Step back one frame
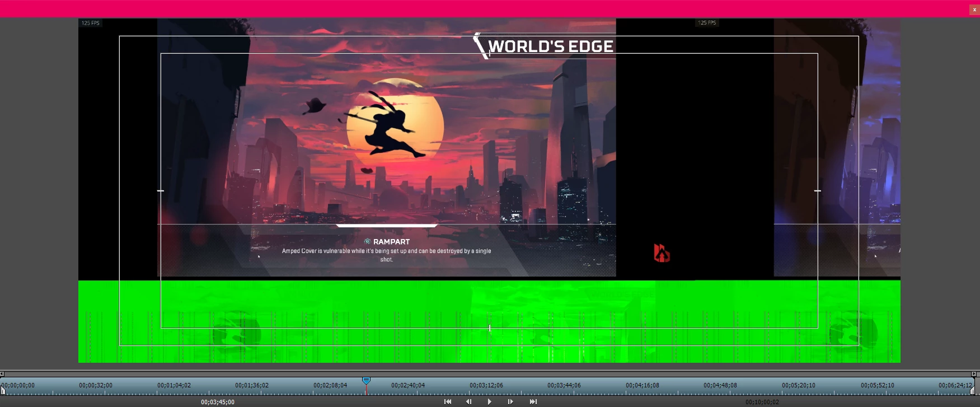Viewport: 980px width, 407px height. (x=469, y=401)
